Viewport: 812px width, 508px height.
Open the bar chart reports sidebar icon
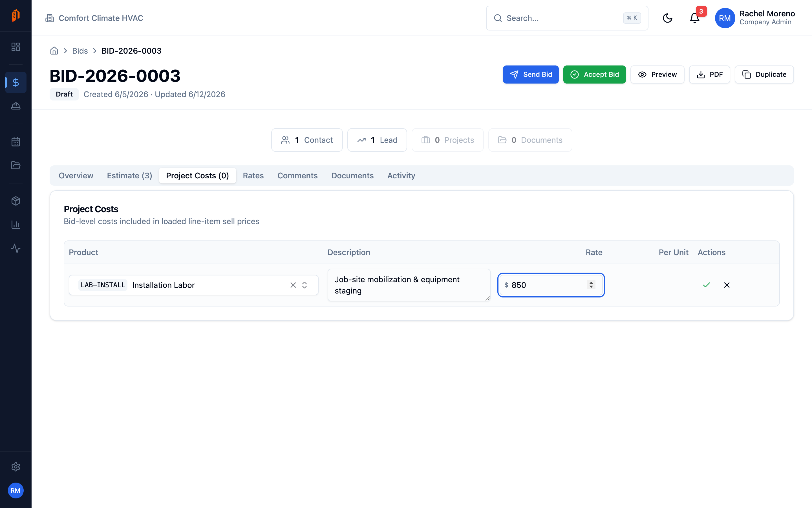(16, 225)
